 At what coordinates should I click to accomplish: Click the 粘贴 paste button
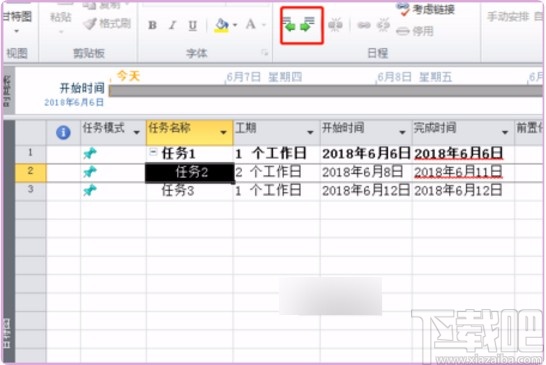pyautogui.click(x=61, y=17)
